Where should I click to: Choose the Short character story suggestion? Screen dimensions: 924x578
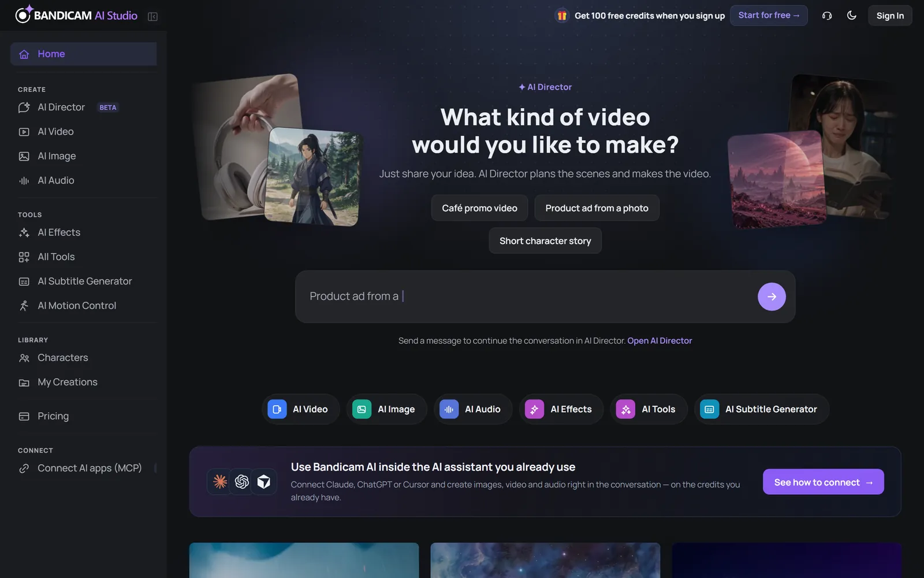point(545,241)
